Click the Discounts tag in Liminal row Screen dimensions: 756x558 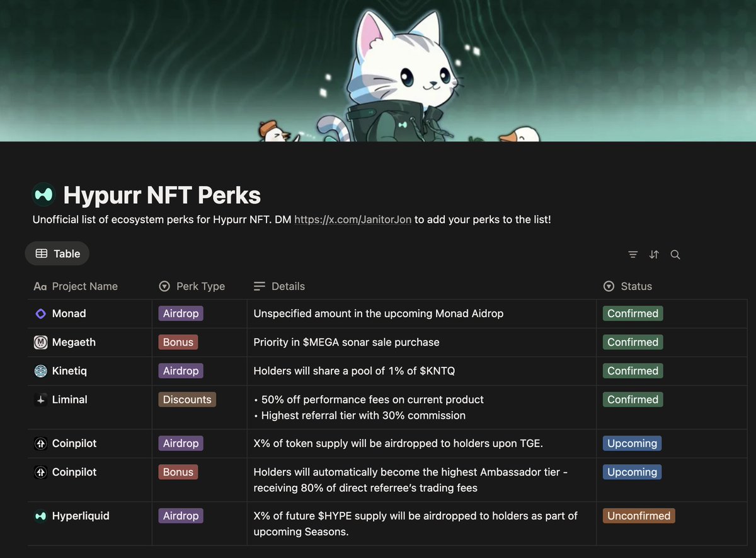coord(187,400)
